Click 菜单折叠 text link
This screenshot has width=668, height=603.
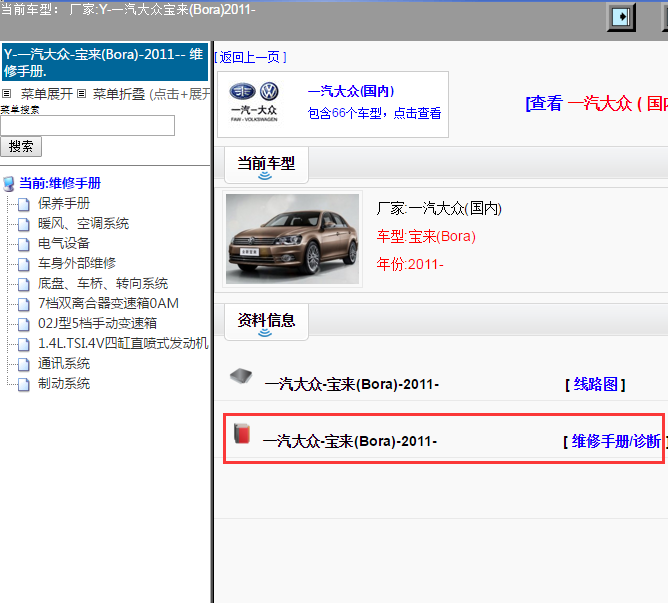(119, 94)
